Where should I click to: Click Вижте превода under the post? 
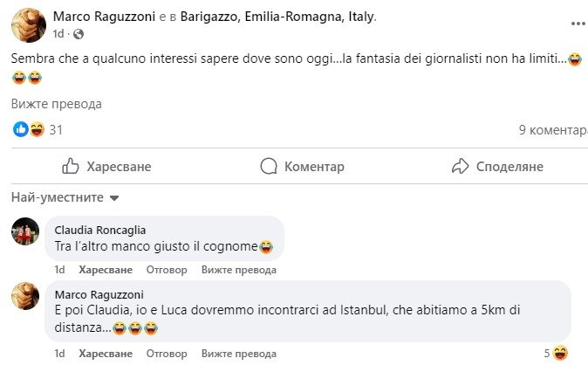56,104
